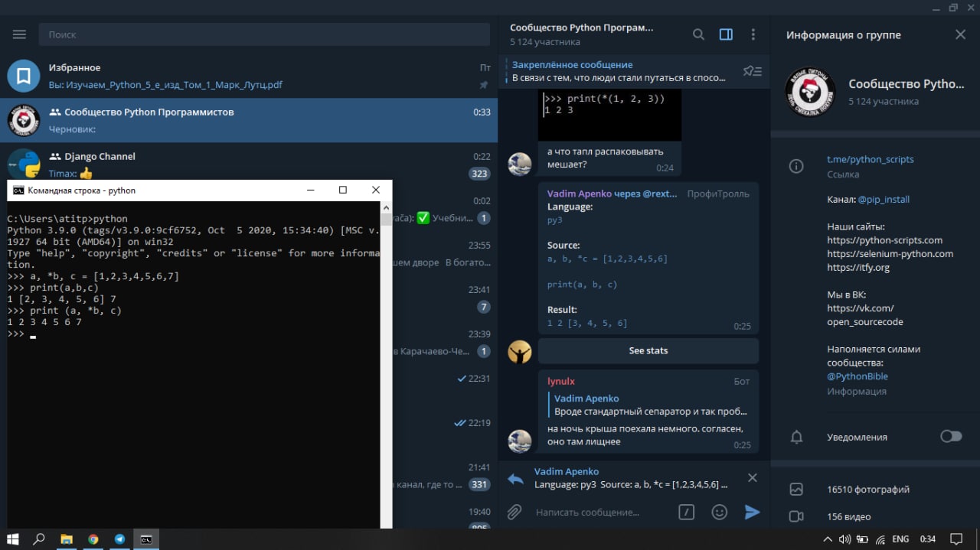
Task: Open the chat three-dot options menu
Action: coord(753,34)
